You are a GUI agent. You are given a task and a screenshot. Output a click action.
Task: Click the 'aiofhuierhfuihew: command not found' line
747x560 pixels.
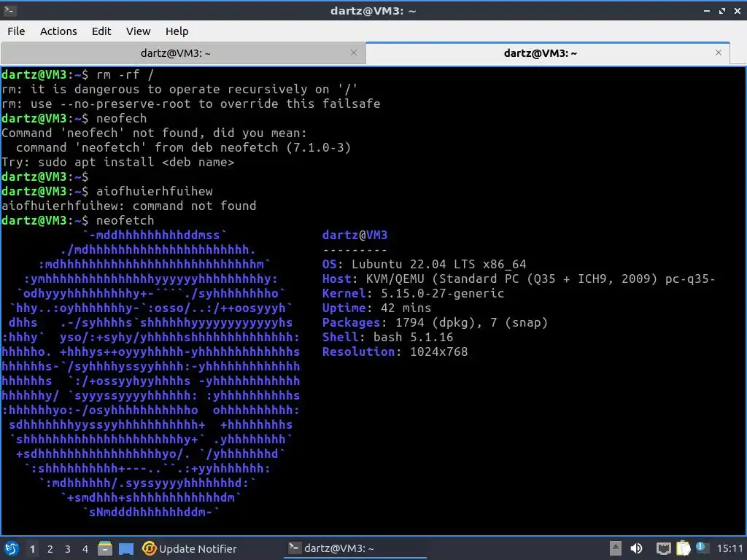[128, 206]
